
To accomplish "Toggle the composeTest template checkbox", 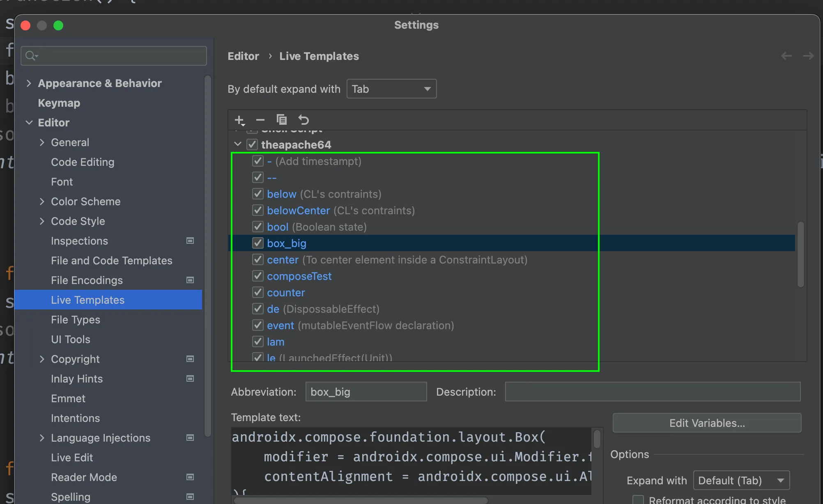I will click(258, 276).
